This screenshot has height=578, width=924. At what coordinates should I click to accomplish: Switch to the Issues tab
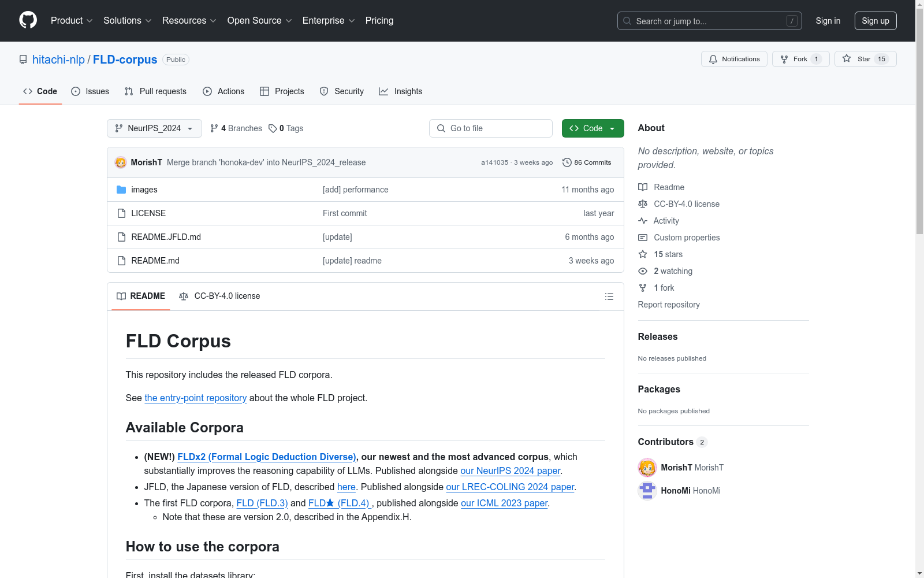point(90,91)
